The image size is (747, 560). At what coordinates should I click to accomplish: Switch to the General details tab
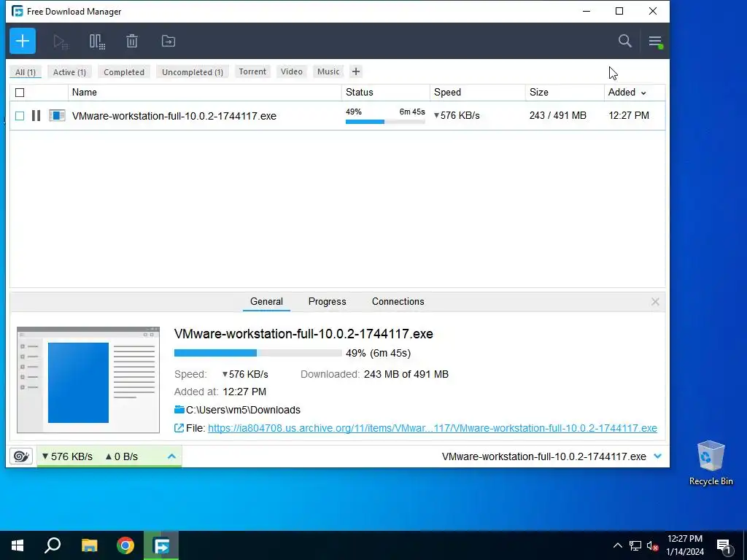(x=266, y=301)
